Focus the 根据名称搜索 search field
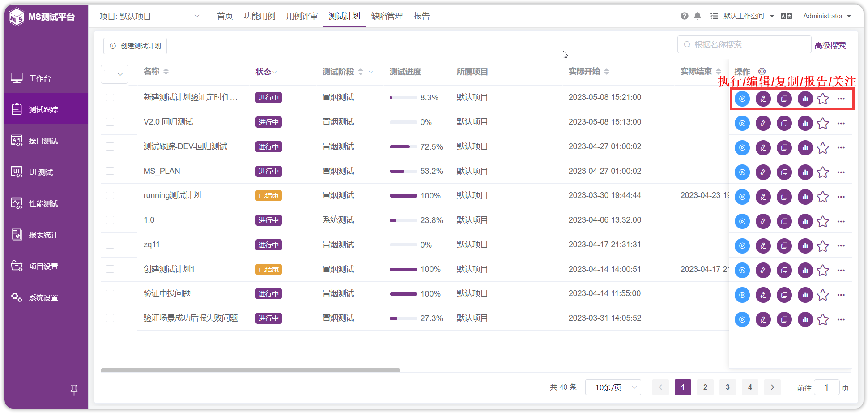868x413 pixels. click(744, 44)
